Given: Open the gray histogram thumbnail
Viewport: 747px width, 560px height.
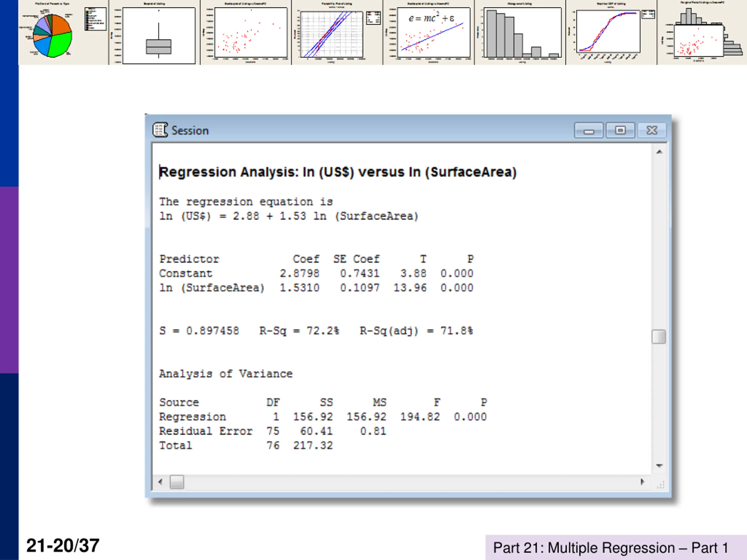Looking at the screenshot, I should pos(520,32).
